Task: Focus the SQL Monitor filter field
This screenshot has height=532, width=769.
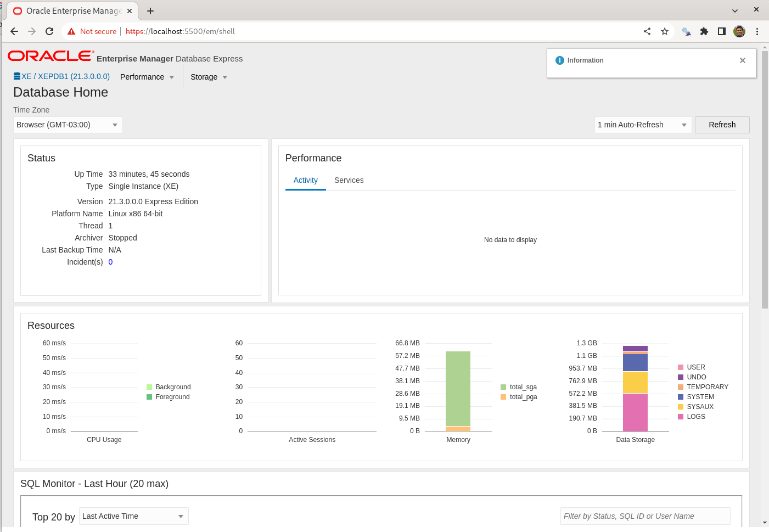Action: 645,516
